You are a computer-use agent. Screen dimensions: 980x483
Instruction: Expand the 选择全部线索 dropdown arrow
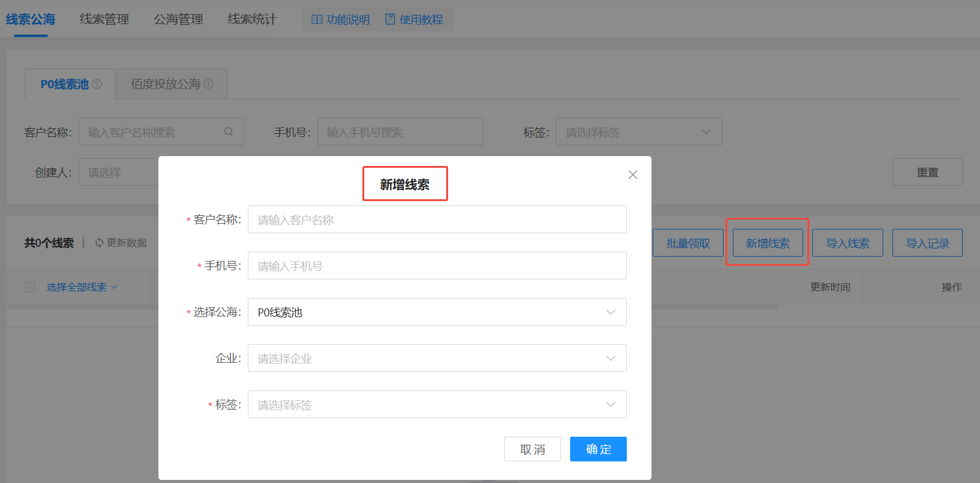click(x=114, y=287)
